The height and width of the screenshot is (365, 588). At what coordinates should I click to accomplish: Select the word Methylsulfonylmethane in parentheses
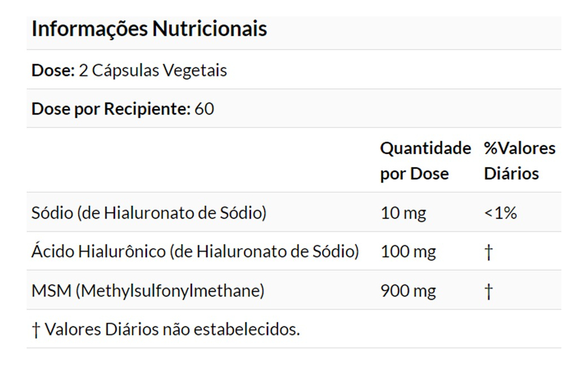170,291
